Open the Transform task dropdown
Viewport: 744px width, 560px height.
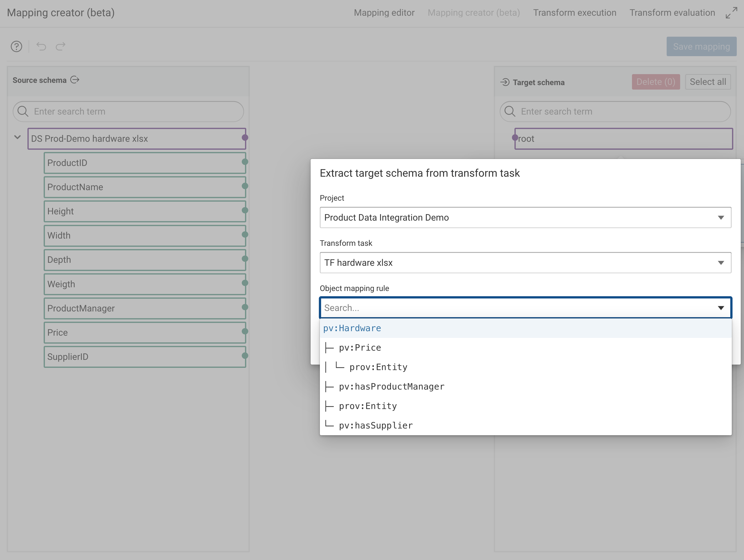721,263
